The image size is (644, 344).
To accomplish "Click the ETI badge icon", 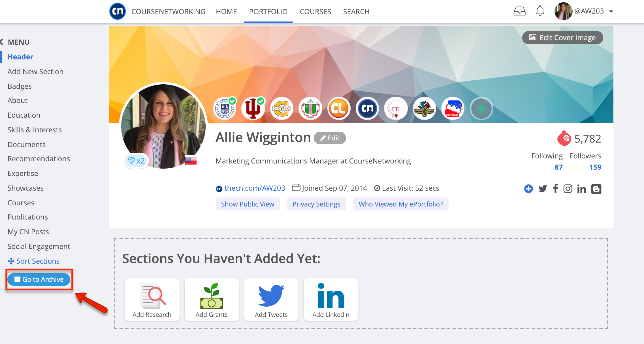I will pyautogui.click(x=396, y=108).
